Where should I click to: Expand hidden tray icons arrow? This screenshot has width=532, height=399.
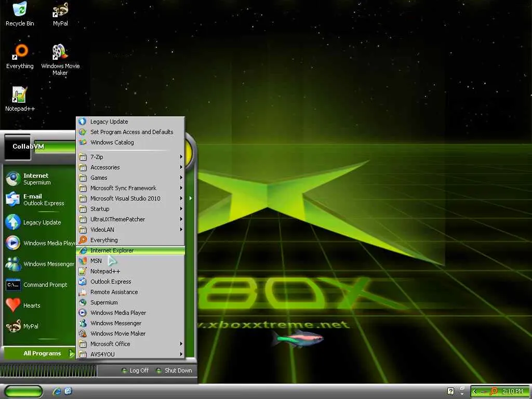[x=475, y=392]
